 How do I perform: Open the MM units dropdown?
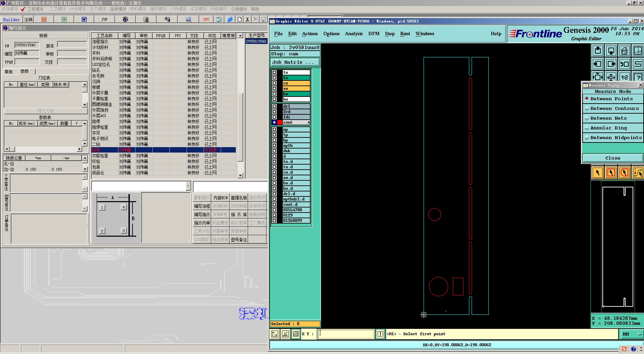point(630,334)
